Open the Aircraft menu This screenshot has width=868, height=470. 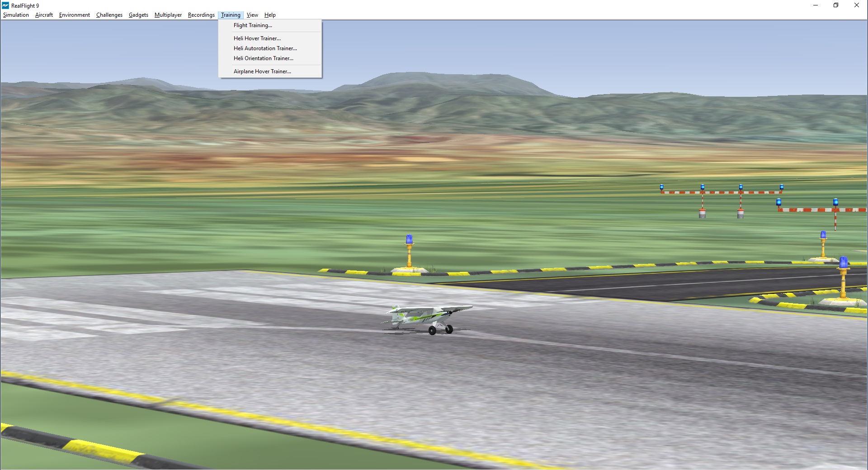44,14
